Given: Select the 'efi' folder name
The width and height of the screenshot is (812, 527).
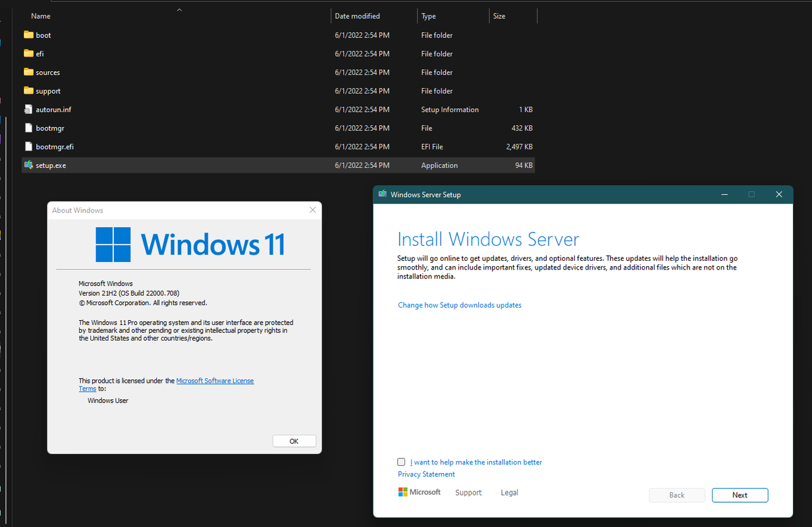Looking at the screenshot, I should (40, 53).
